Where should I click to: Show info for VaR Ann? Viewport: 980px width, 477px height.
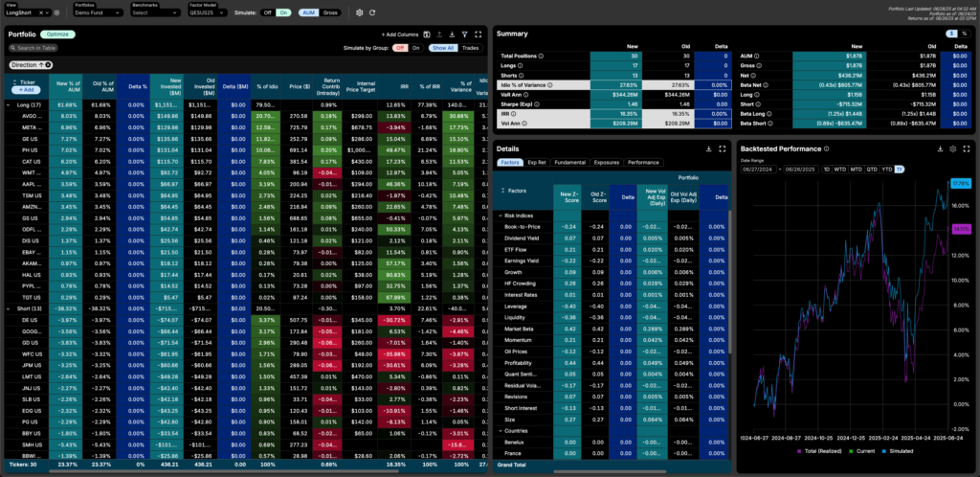(x=527, y=95)
